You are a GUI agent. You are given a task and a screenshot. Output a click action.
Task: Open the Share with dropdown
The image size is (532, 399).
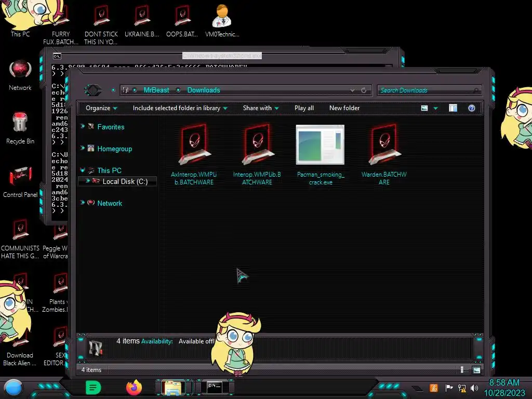261,108
